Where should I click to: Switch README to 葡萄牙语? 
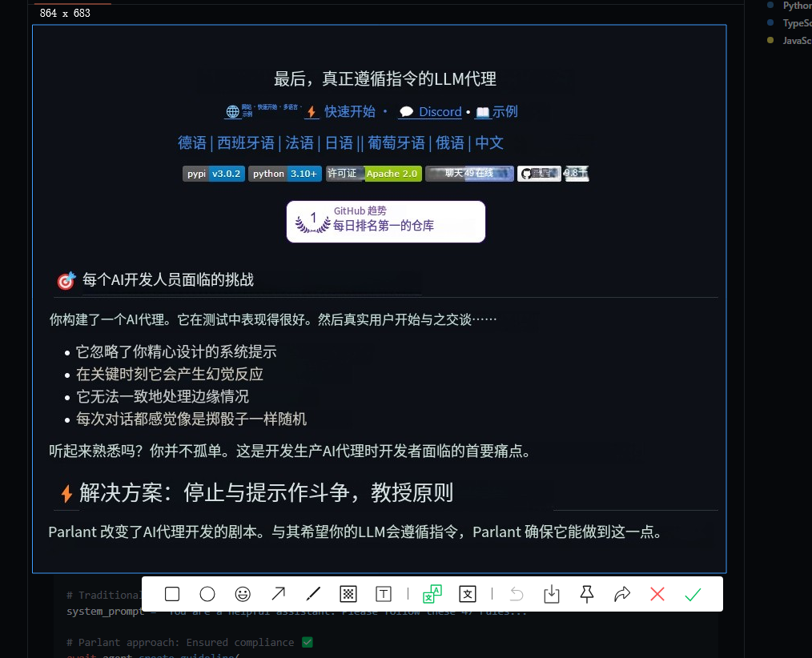396,142
